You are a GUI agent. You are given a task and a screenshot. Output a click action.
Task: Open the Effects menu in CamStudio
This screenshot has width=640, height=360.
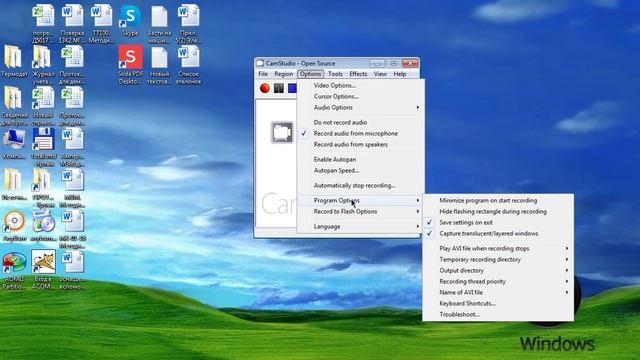[358, 74]
